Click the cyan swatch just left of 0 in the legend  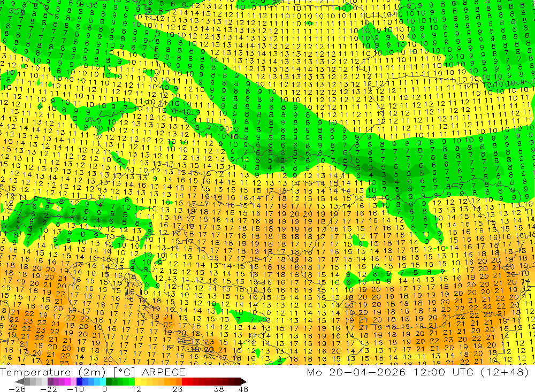pos(103,382)
